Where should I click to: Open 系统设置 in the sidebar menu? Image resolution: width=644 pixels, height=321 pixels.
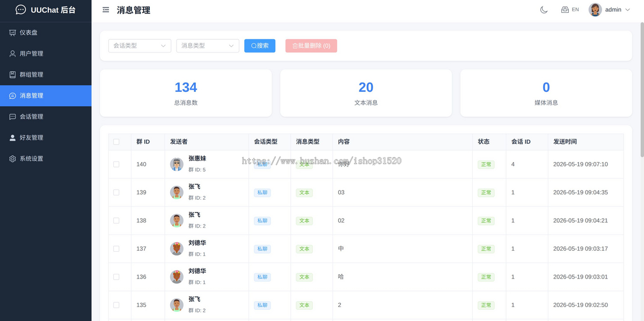coord(46,158)
